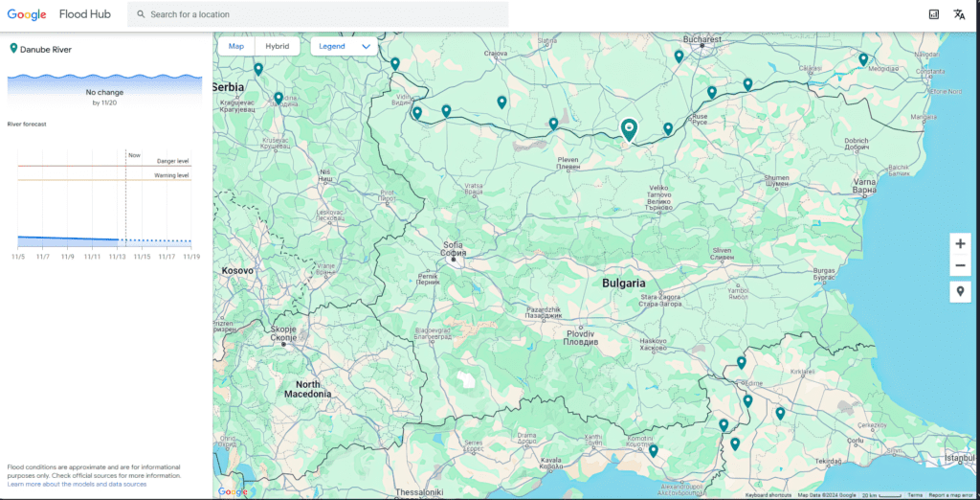Click the Warning level line on chart
The height and width of the screenshot is (500, 980).
pos(104,180)
